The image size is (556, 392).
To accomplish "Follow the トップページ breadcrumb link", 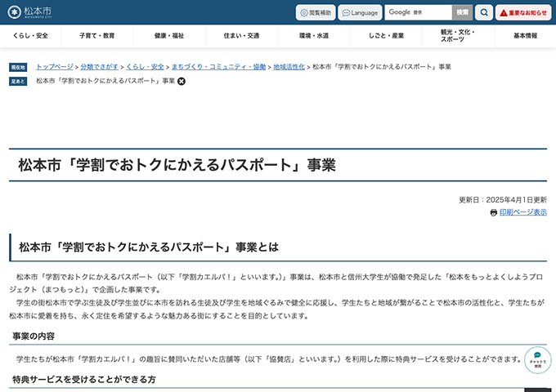I will pos(55,67).
